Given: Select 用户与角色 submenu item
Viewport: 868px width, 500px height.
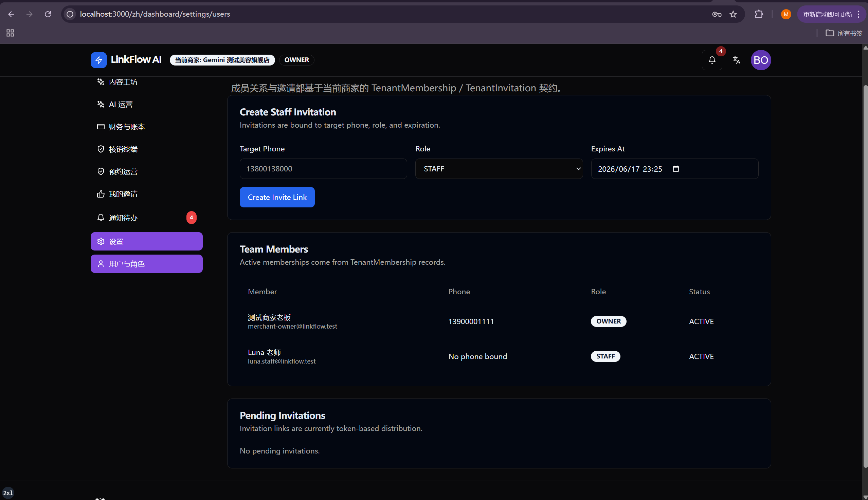Looking at the screenshot, I should (x=146, y=264).
